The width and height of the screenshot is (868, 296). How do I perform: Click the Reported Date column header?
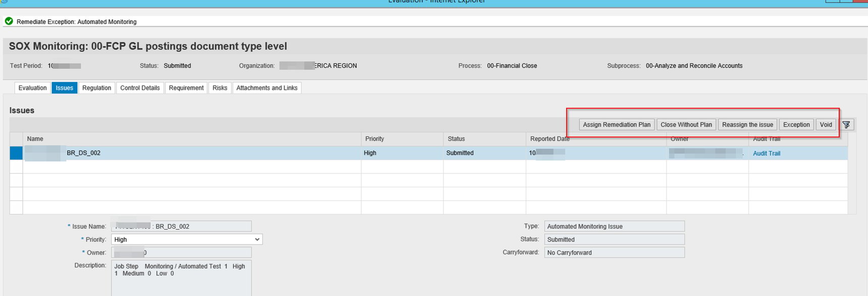596,139
